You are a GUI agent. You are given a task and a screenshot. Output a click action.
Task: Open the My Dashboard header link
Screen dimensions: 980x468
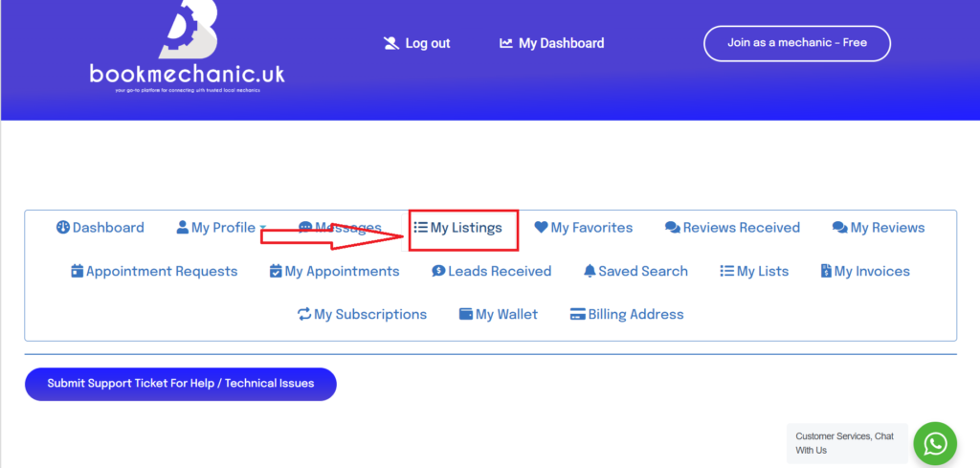pos(552,43)
